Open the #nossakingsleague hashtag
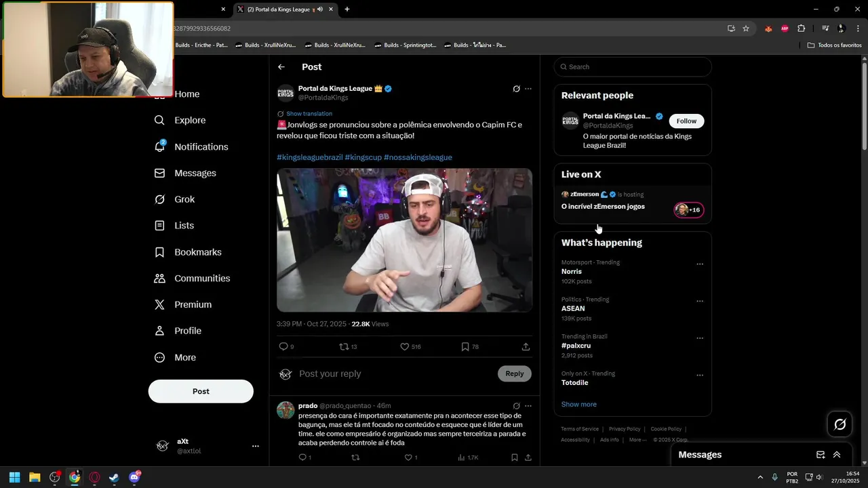Screen dimensions: 868x488 418,157
